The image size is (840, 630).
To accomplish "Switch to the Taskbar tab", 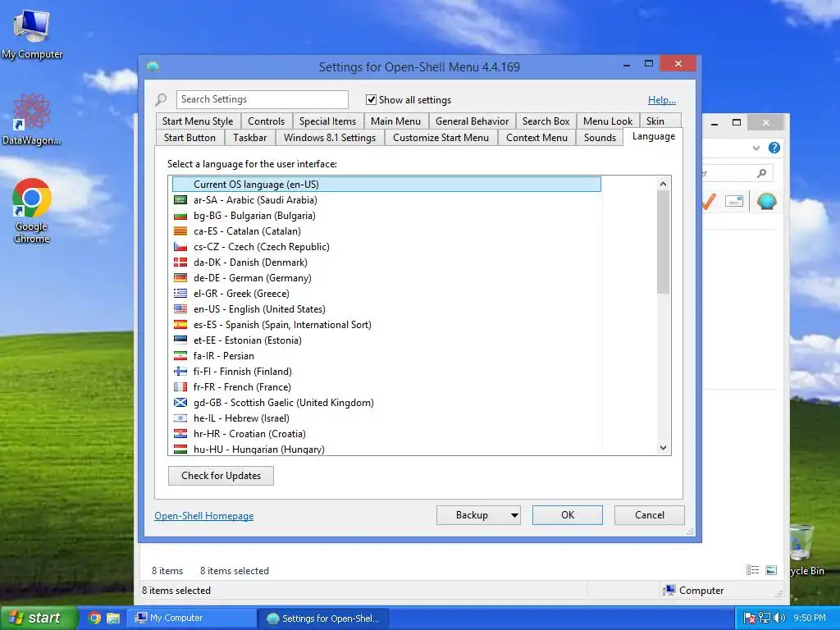I will (249, 138).
